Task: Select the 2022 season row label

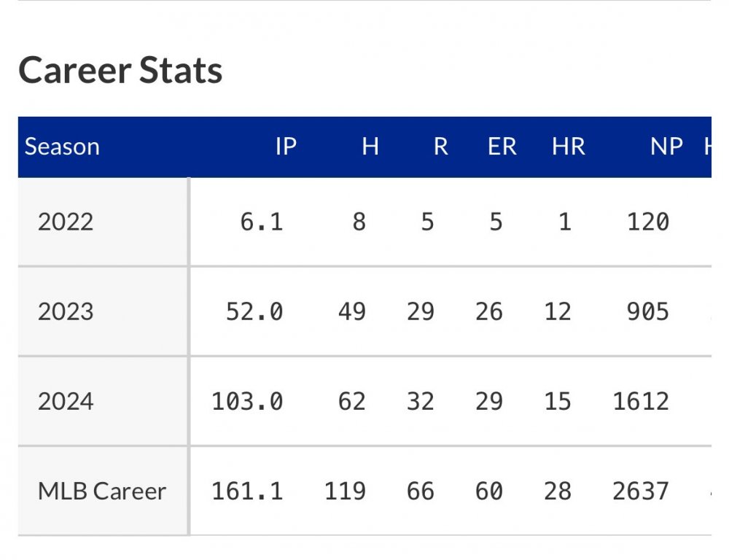Action: (x=66, y=222)
